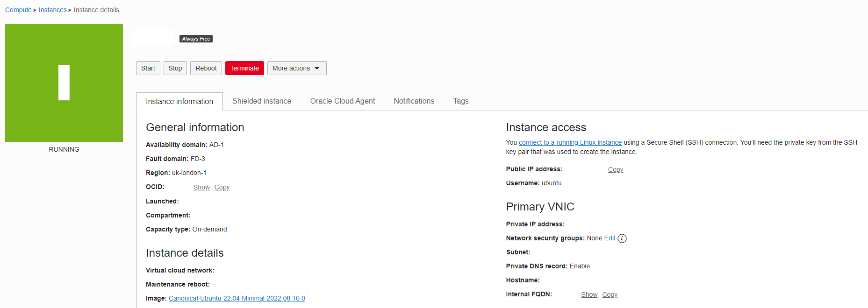The image size is (868, 308).
Task: Reboot the instance
Action: click(206, 68)
